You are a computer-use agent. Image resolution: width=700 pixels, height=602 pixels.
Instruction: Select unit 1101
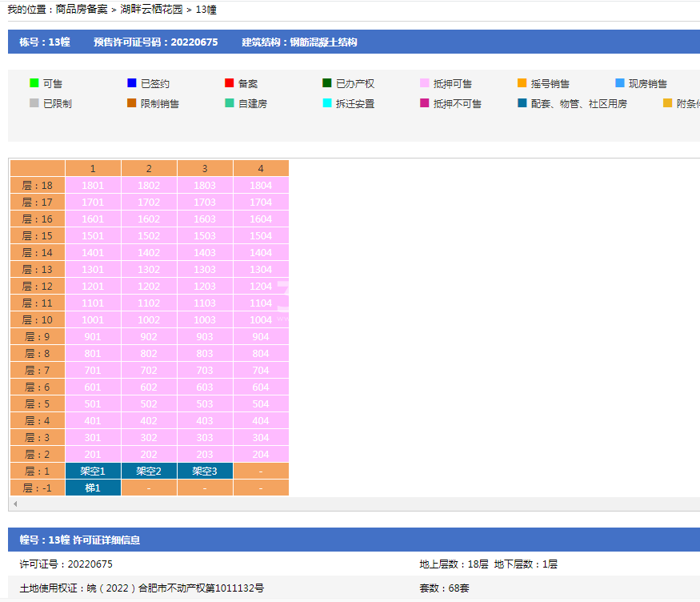pyautogui.click(x=93, y=303)
